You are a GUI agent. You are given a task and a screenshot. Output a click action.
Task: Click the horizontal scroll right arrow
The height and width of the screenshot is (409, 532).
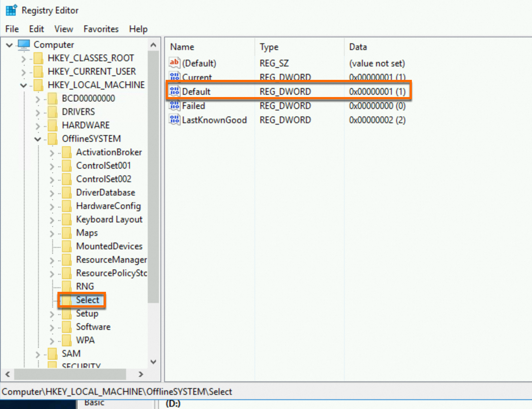[x=141, y=374]
